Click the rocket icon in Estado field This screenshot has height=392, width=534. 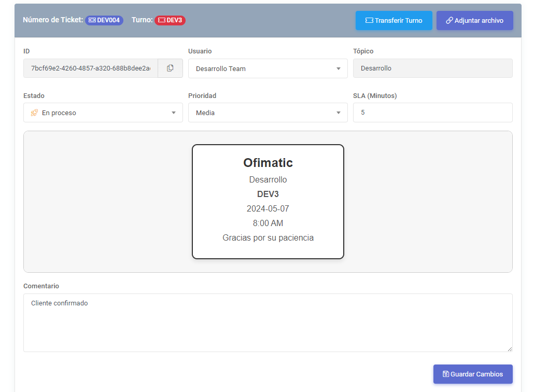coord(34,113)
